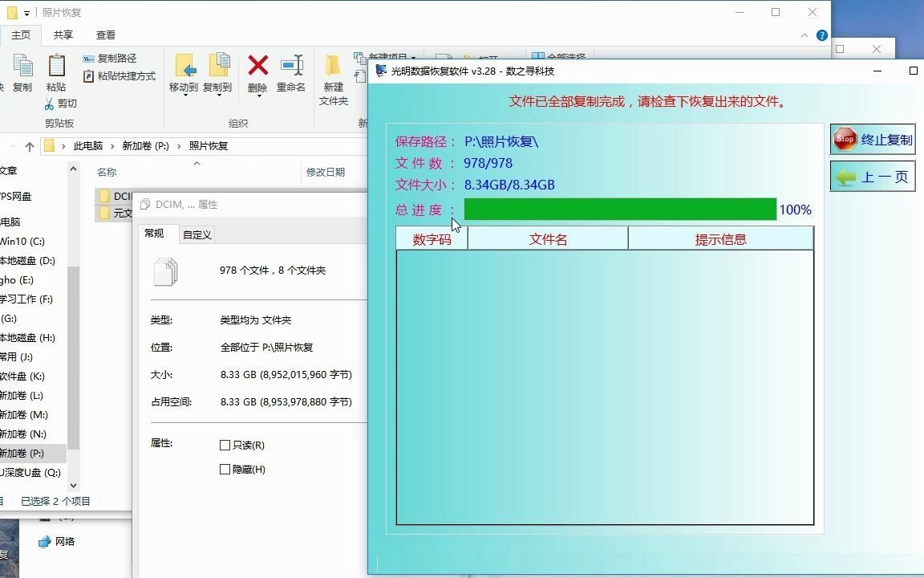
Task: Check the Read-only (只读) checkbox
Action: click(225, 446)
